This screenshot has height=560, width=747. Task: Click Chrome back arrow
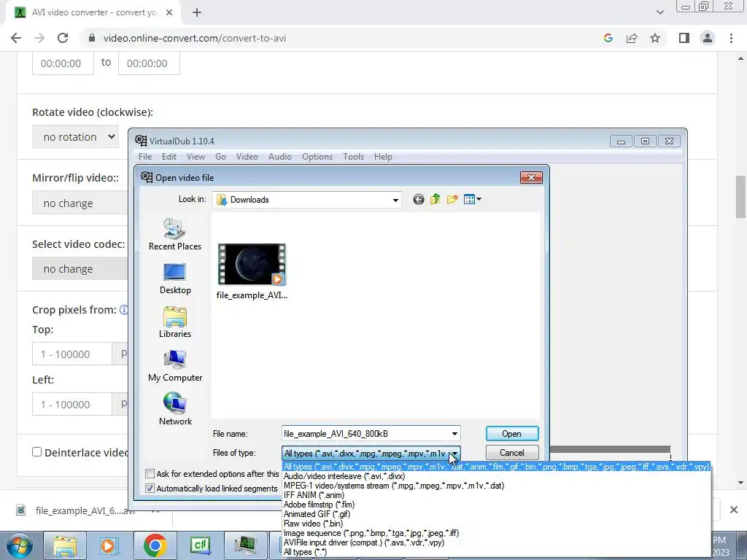point(16,38)
